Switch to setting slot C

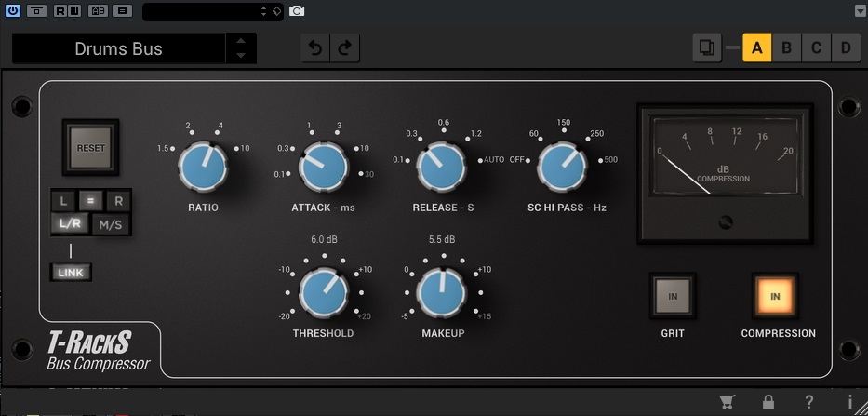tap(816, 47)
